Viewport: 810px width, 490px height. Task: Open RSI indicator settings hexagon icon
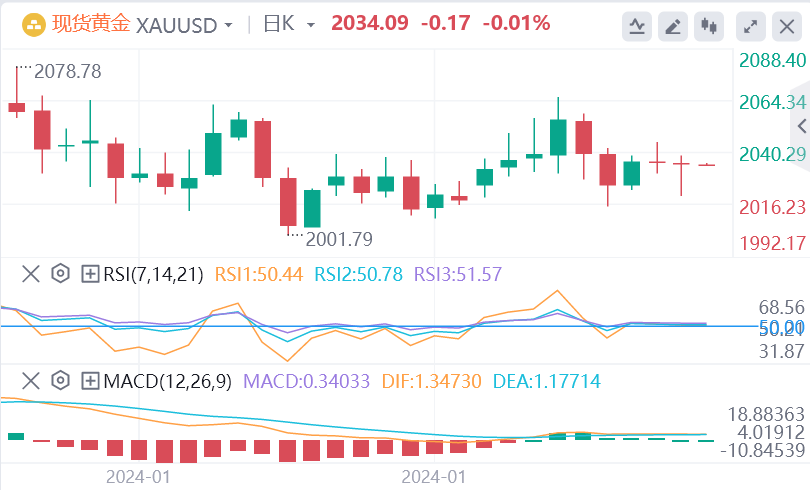pos(60,273)
